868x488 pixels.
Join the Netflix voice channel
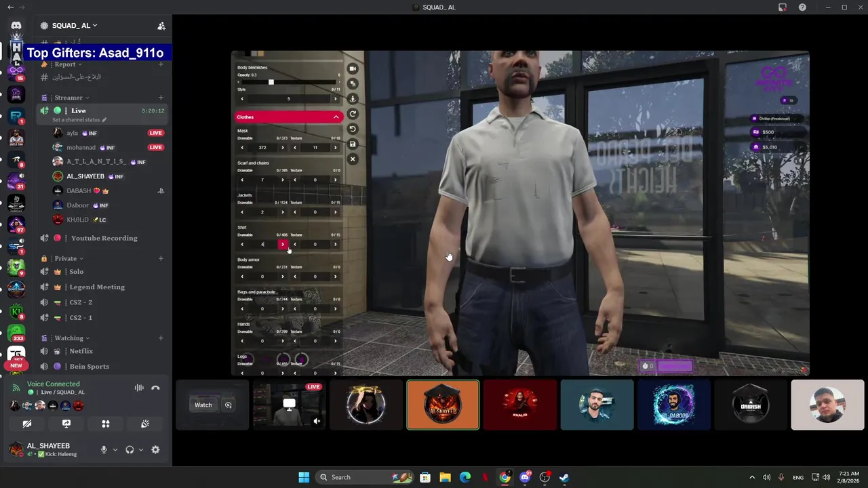[x=102, y=351]
